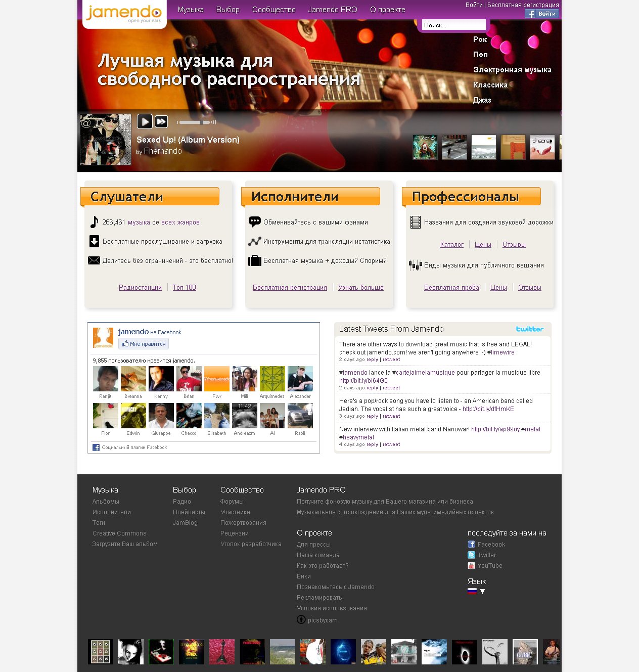Screen dimensions: 639x672
Task: Click the blue swirl album cover at bottom
Action: click(x=343, y=652)
